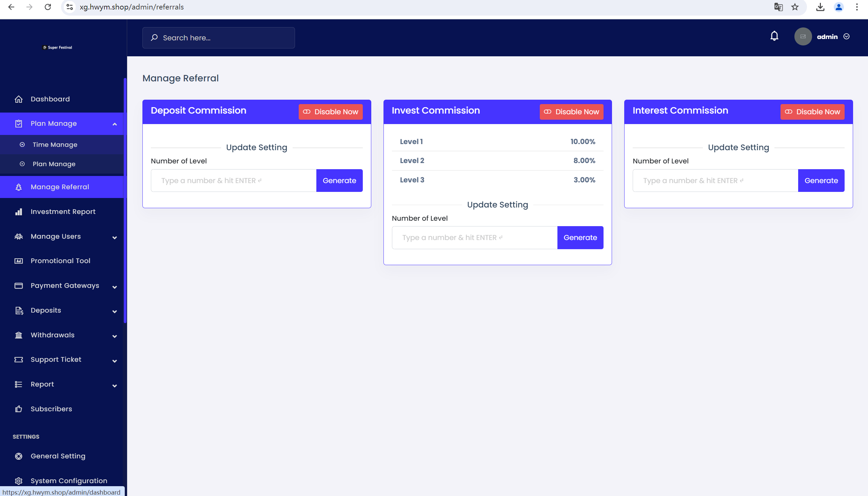Open the admin account dropdown
The width and height of the screenshot is (868, 496).
(846, 37)
